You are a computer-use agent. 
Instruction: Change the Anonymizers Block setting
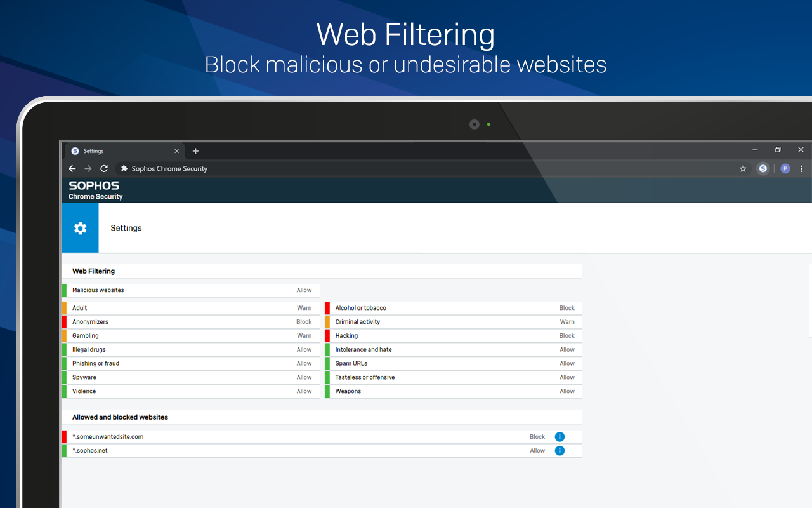[x=304, y=321]
